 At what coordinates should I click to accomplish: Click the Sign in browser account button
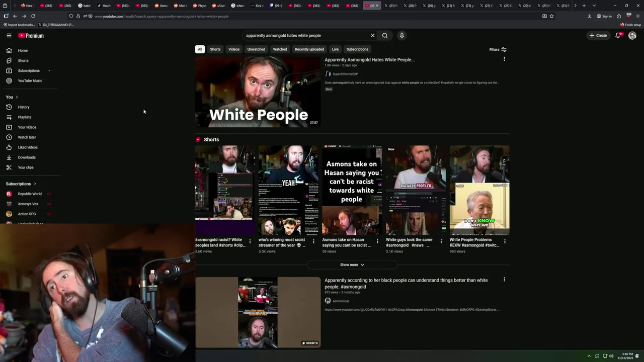tap(604, 16)
